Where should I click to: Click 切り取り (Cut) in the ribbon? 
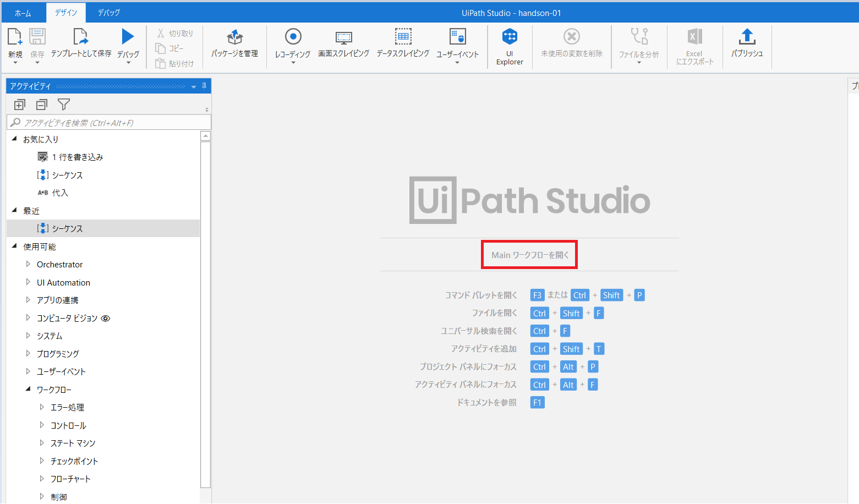click(x=175, y=34)
